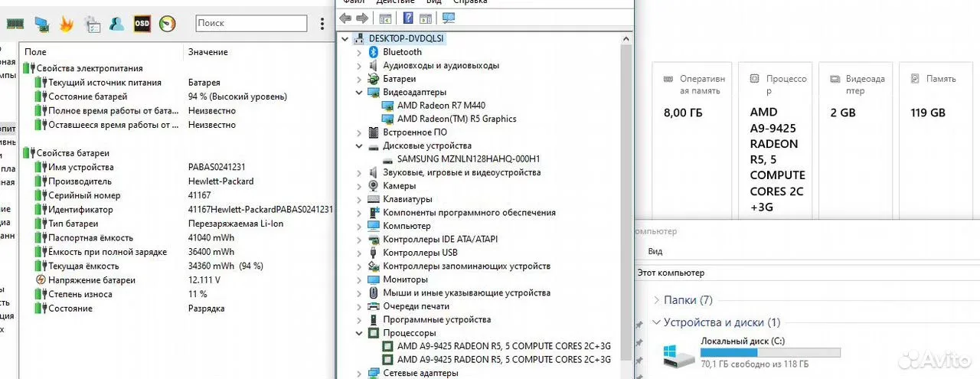Click the scroll-up arrow of the Device Manager scrollbar
The image size is (980, 379).
[628, 38]
